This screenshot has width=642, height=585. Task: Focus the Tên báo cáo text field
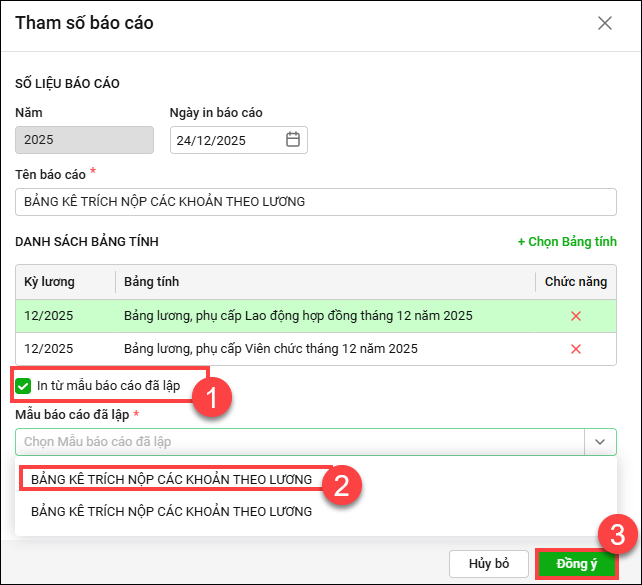tap(316, 201)
